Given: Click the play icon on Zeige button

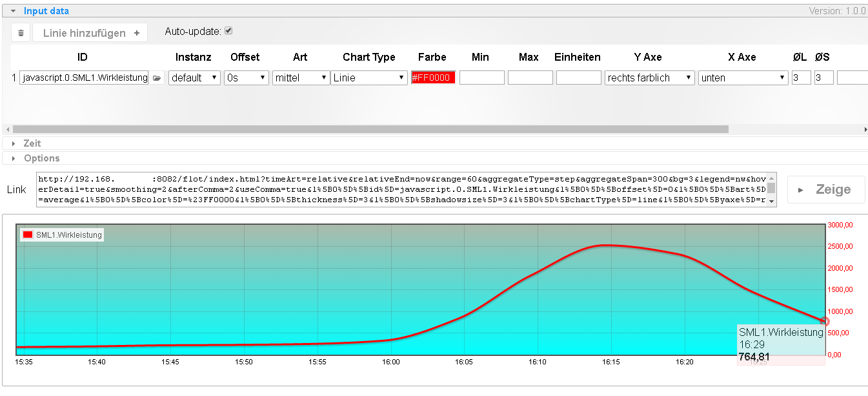Looking at the screenshot, I should 801,190.
